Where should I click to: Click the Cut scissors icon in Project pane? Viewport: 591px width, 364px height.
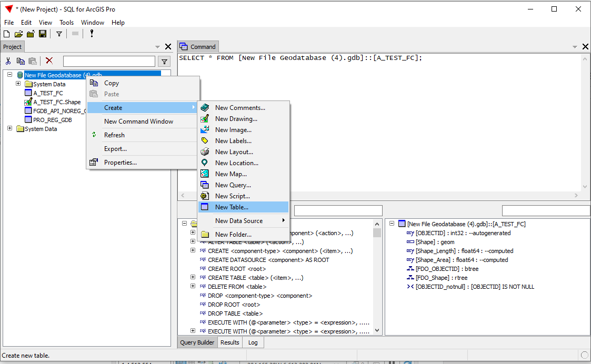(x=8, y=61)
